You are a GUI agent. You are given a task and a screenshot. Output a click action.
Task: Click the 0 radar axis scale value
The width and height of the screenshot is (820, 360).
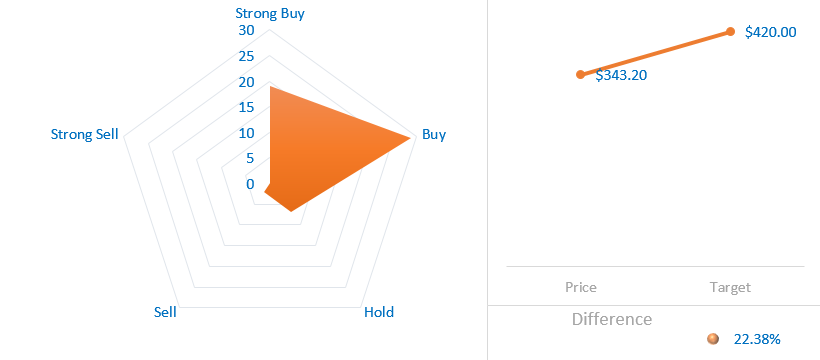[250, 184]
